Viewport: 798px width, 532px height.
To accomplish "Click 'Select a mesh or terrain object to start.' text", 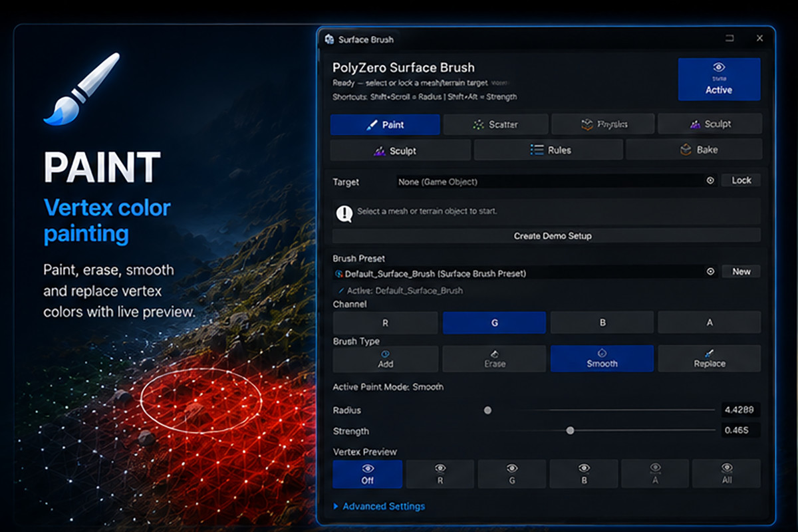I will pyautogui.click(x=427, y=211).
